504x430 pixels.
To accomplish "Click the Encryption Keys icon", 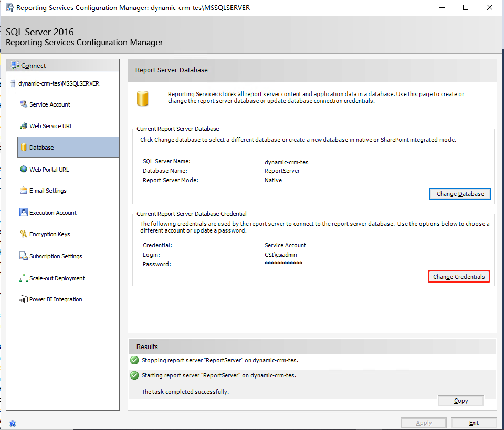I will click(24, 234).
